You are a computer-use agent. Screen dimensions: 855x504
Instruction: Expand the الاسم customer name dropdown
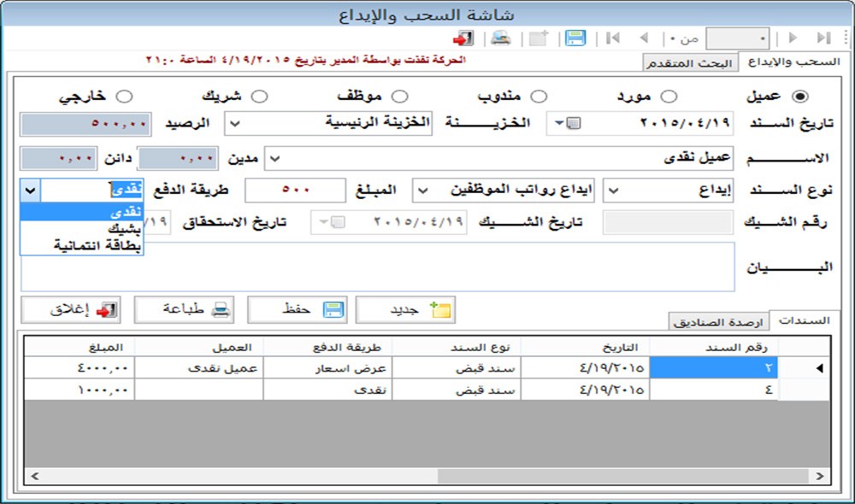tap(274, 159)
